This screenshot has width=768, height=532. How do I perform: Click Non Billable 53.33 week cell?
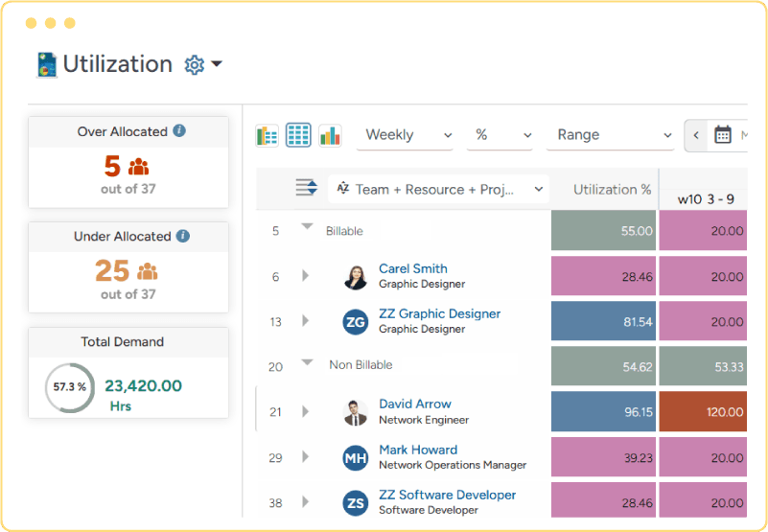pyautogui.click(x=703, y=366)
